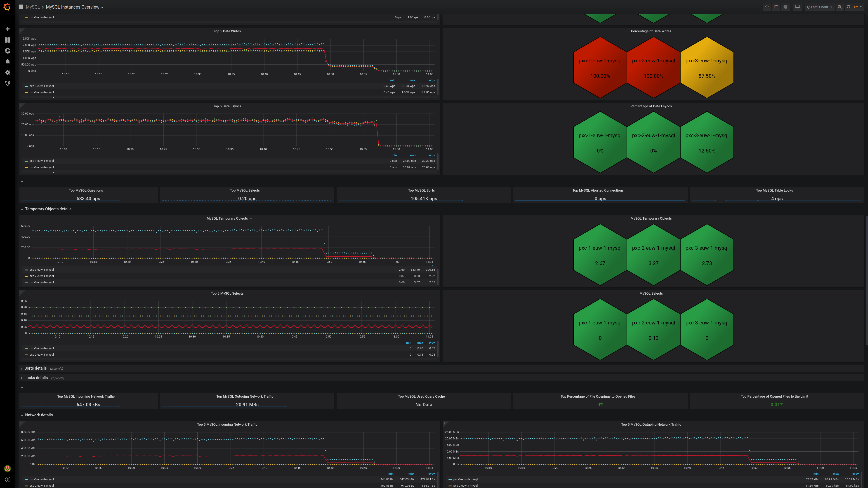Toggle pxc-3-euw-1-mysql series in Outgoing Traffic legend
The image size is (868, 488).
[x=465, y=479]
